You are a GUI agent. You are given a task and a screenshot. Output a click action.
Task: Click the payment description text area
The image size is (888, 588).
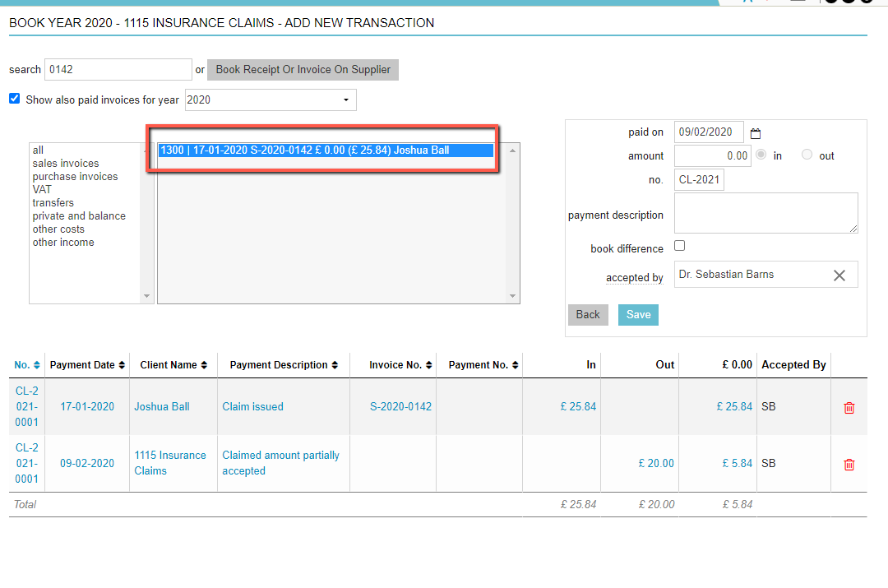click(765, 213)
